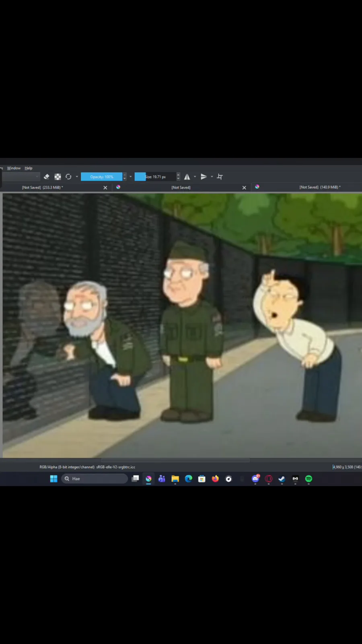Screen dimensions: 362x644
Task: Click the taskbar icon between Steam and Spotify
Action: [295, 479]
